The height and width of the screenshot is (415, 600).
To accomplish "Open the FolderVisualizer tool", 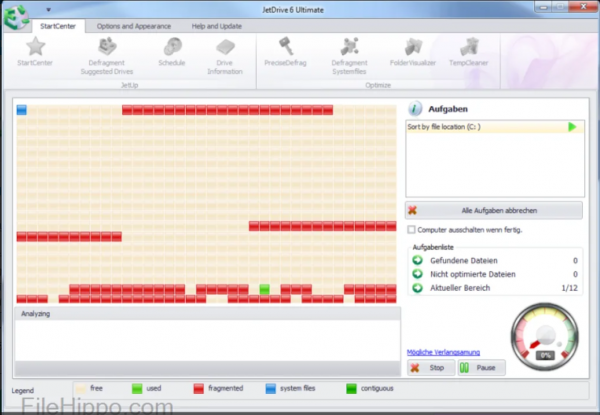I will coord(412,52).
